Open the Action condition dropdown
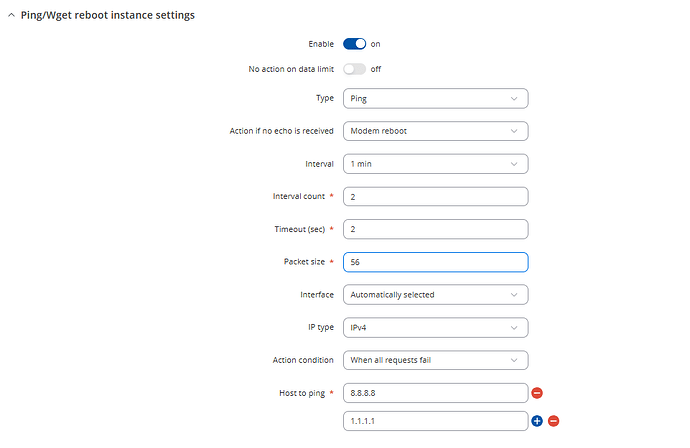 (x=435, y=360)
